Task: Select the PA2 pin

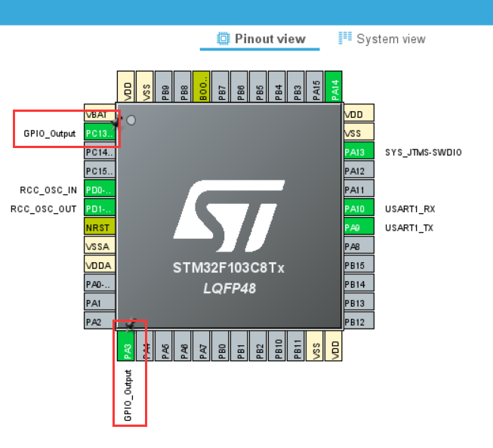Action: 100,320
